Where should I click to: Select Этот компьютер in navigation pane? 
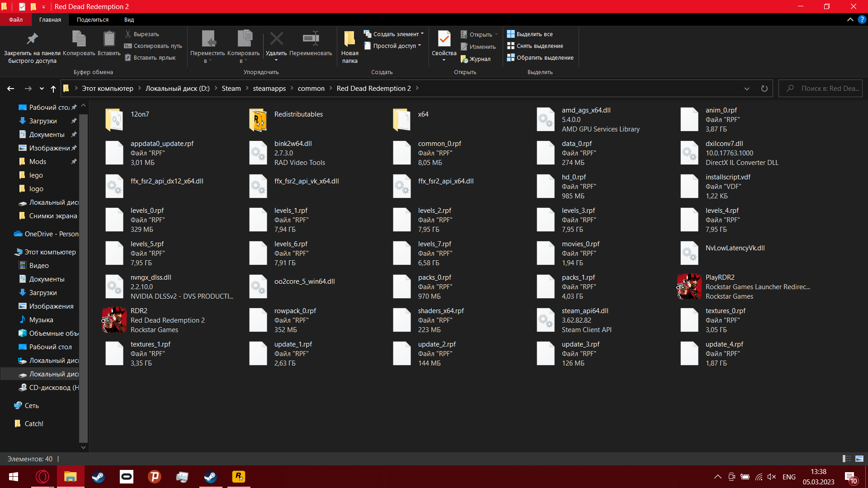(x=45, y=252)
